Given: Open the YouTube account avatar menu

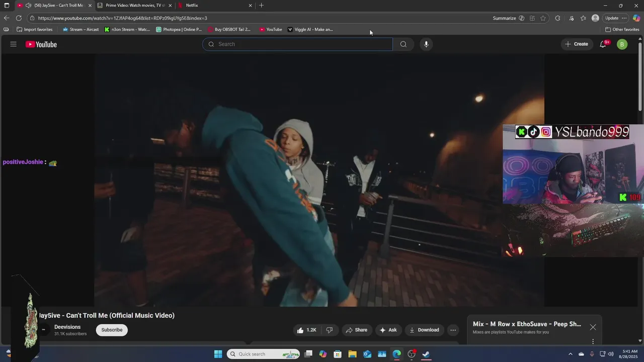Looking at the screenshot, I should click(x=622, y=44).
